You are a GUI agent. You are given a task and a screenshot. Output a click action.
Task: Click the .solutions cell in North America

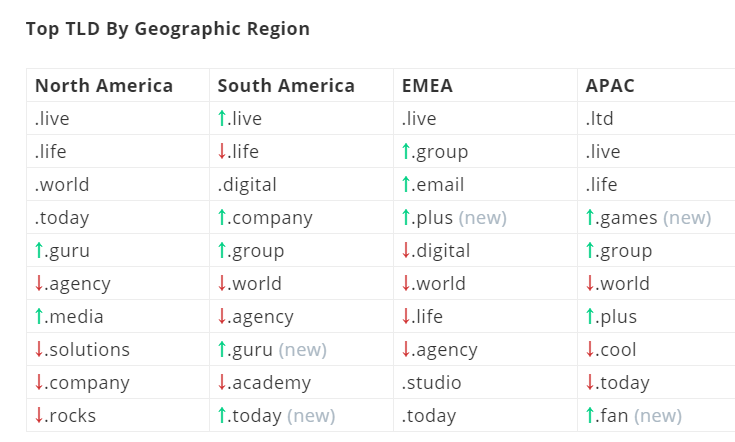(x=118, y=350)
